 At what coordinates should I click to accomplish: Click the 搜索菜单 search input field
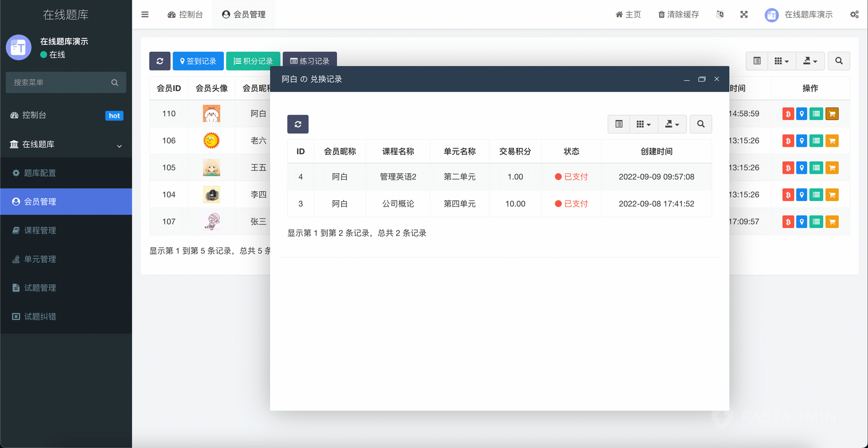pyautogui.click(x=60, y=83)
